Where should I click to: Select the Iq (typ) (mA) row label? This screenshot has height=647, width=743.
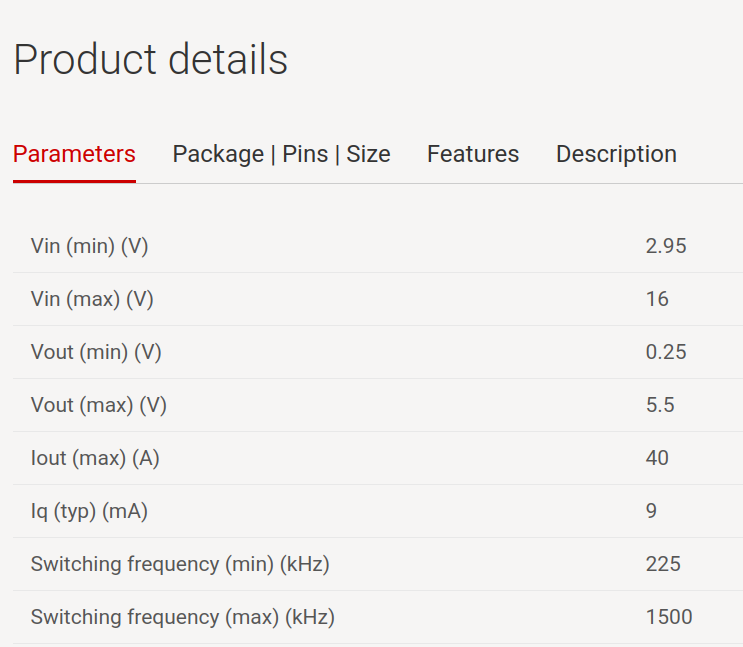click(89, 511)
